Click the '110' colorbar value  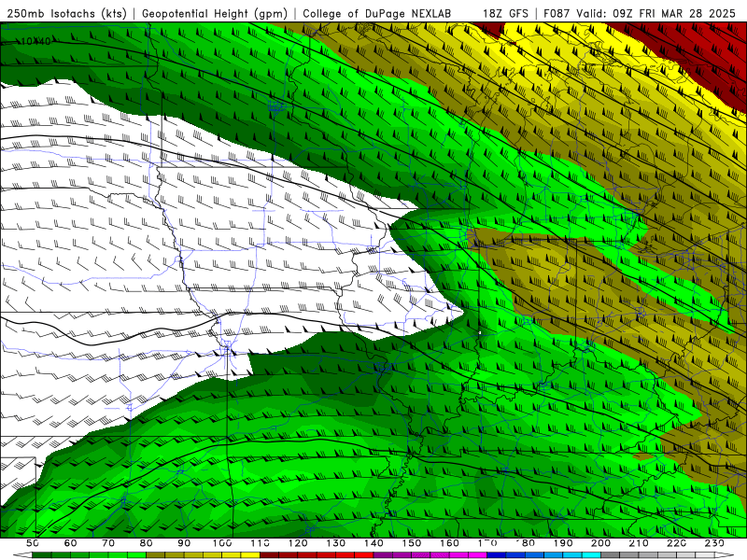coord(261,543)
